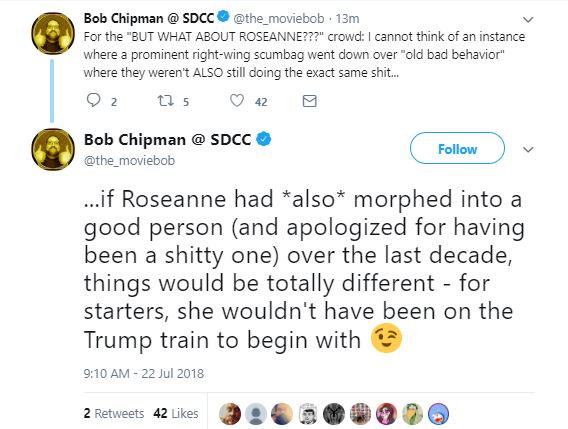
Task: View the 42 Likes list
Action: (176, 413)
